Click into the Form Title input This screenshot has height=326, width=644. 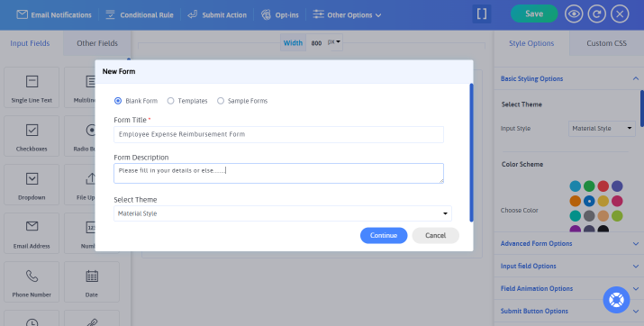[x=278, y=134]
